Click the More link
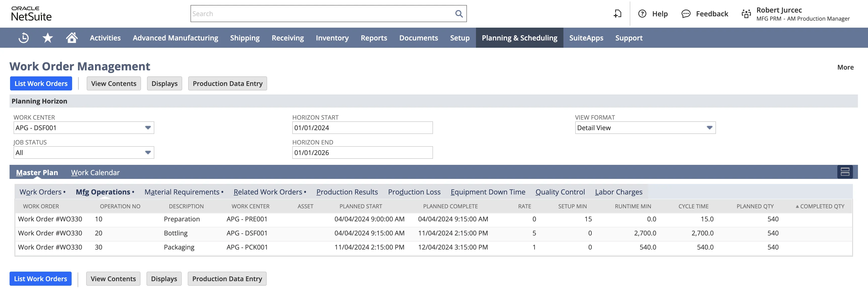Viewport: 868px width, 297px height. coord(846,67)
